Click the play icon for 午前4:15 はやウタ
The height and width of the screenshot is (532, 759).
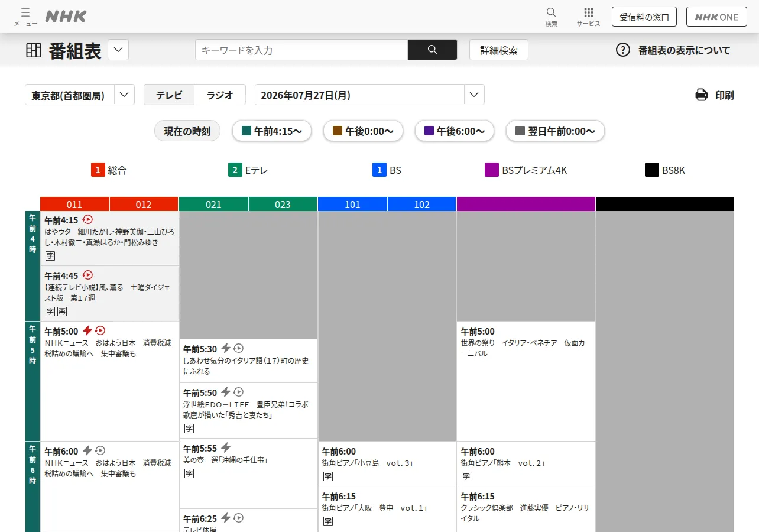pos(88,219)
